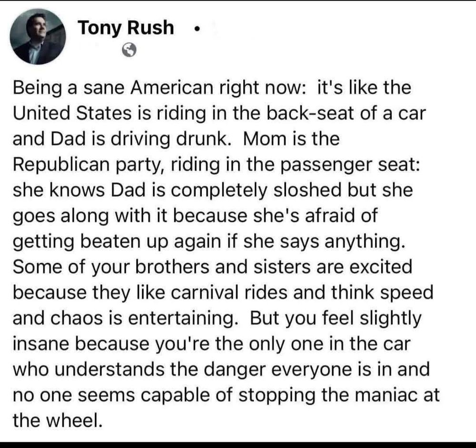Open Tony Rush's profile picture
The image size is (476, 448).
tap(38, 37)
